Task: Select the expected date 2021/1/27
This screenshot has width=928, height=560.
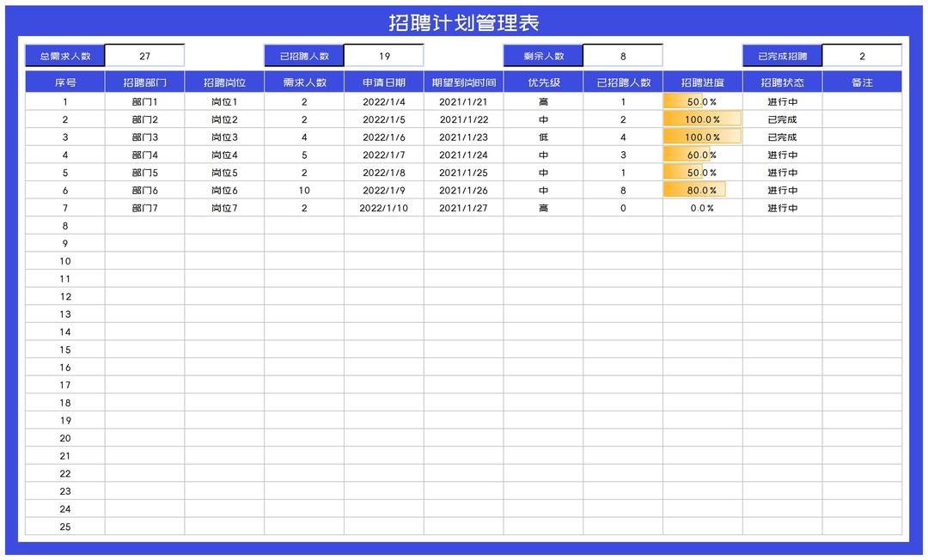Action: coord(463,208)
